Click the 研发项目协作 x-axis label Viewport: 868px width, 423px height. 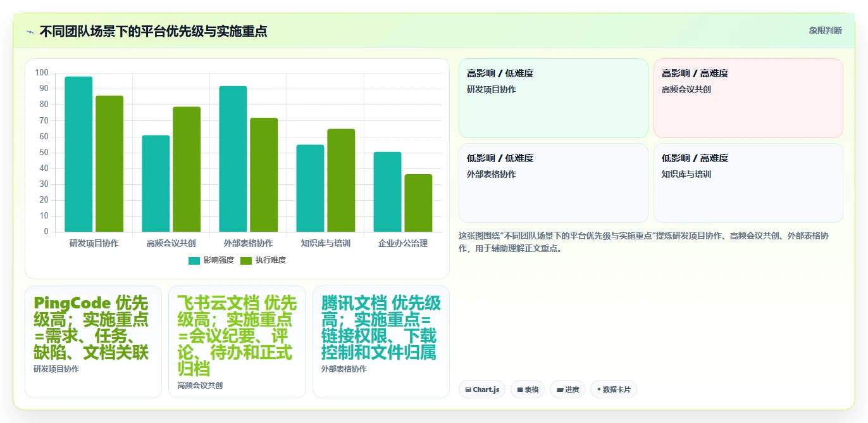click(x=94, y=243)
